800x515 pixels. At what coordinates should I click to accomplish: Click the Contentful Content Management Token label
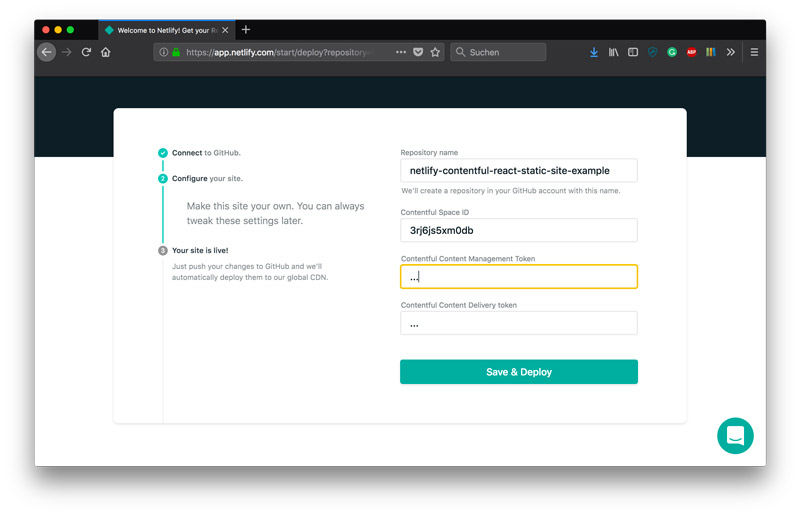pos(468,258)
